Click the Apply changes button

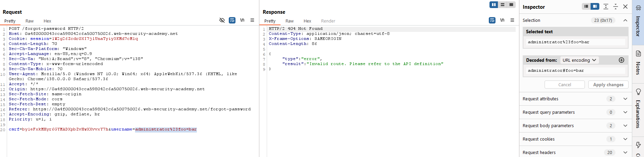(608, 85)
